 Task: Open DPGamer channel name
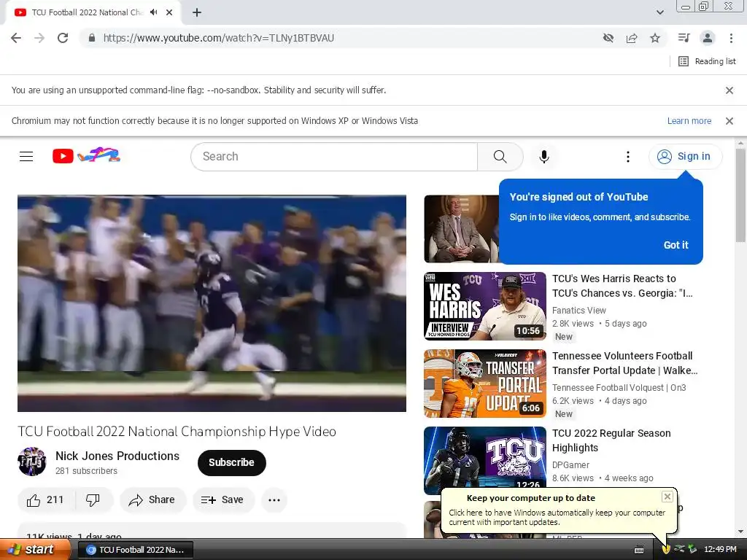570,464
